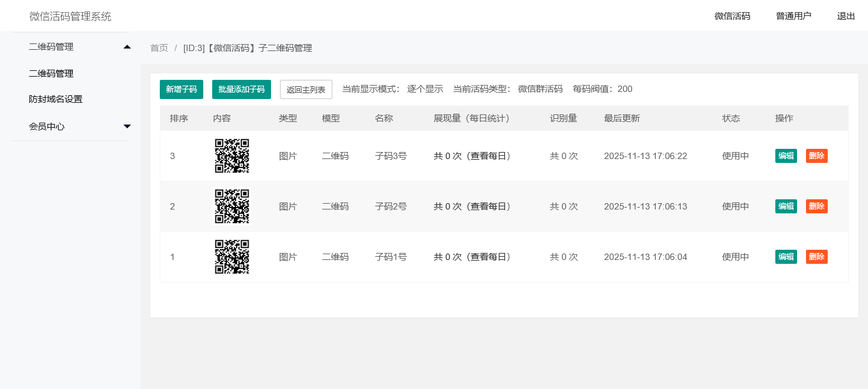Open QR code thumbnail for 子码2号

pos(231,206)
